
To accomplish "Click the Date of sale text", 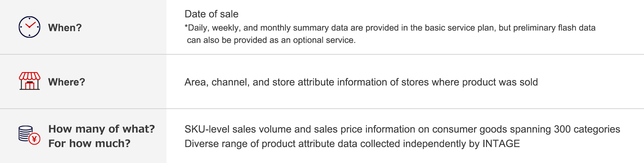I will (211, 14).
